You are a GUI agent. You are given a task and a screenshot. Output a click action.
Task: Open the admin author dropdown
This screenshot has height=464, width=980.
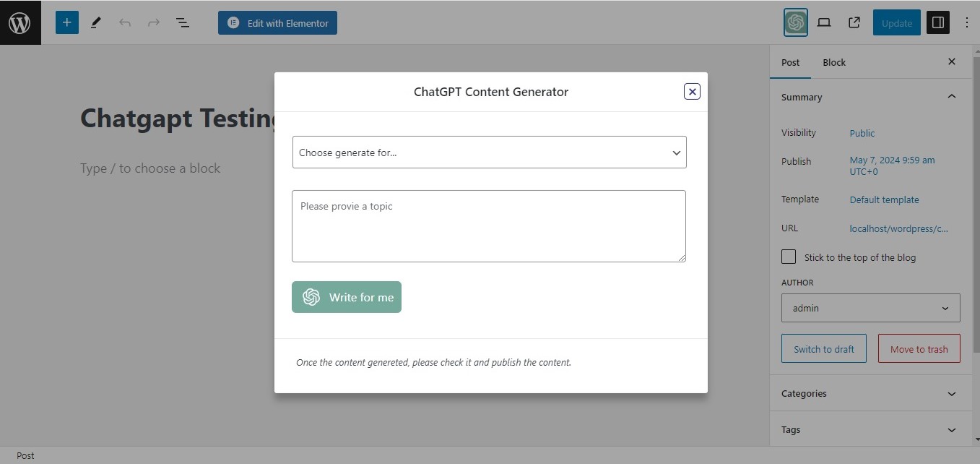[x=871, y=308]
